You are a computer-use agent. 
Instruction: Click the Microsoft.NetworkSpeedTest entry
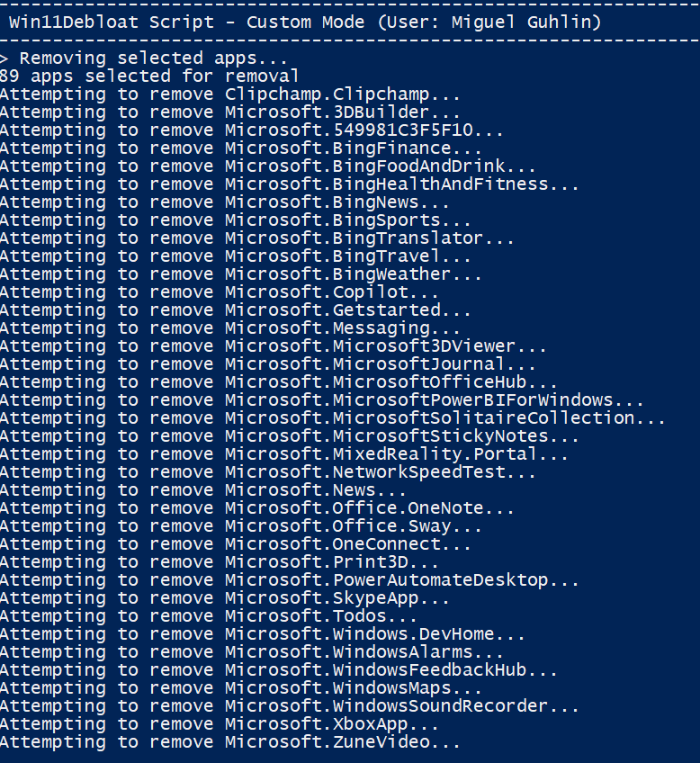pyautogui.click(x=268, y=472)
